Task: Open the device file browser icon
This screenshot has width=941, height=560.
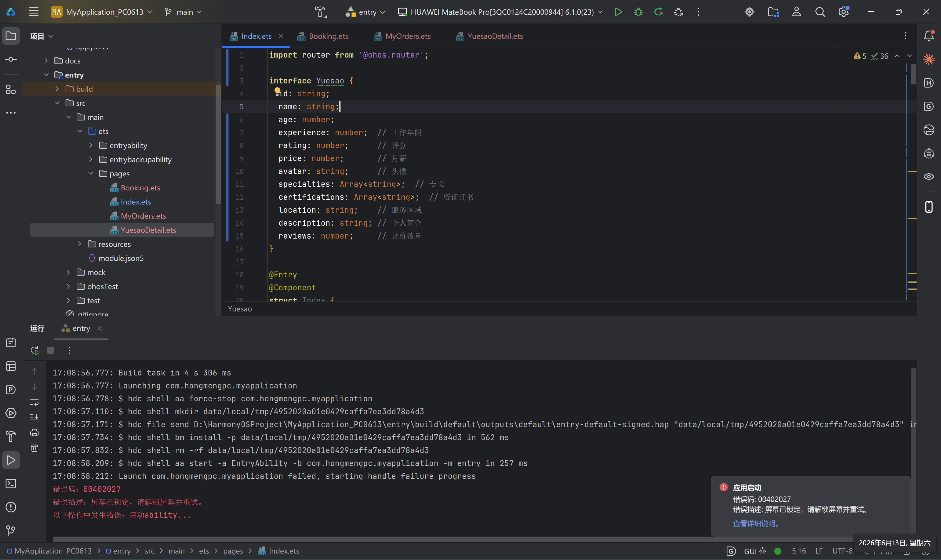Action: coord(773,12)
